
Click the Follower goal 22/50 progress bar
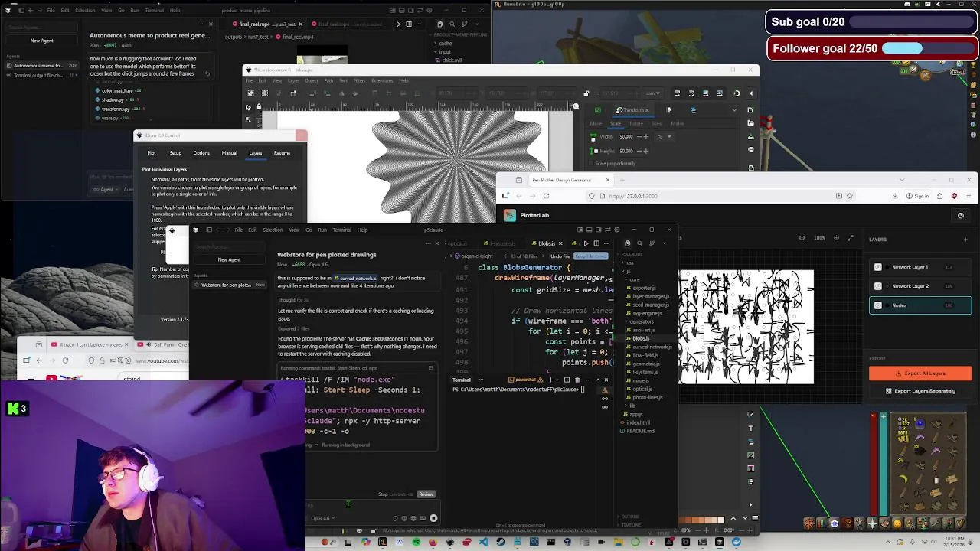tap(928, 48)
